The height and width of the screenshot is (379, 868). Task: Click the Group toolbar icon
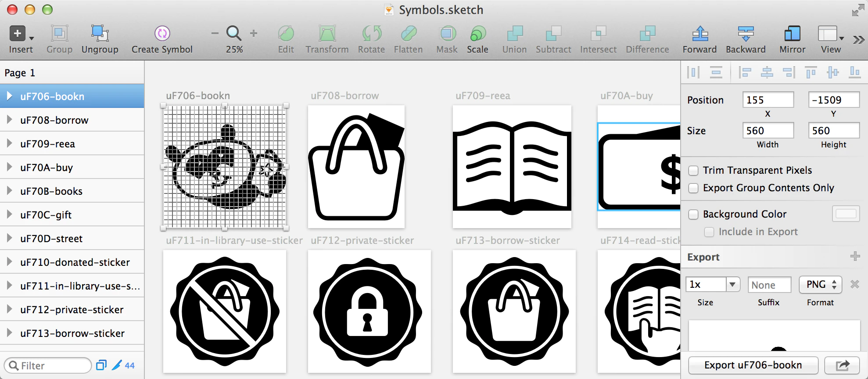[59, 33]
